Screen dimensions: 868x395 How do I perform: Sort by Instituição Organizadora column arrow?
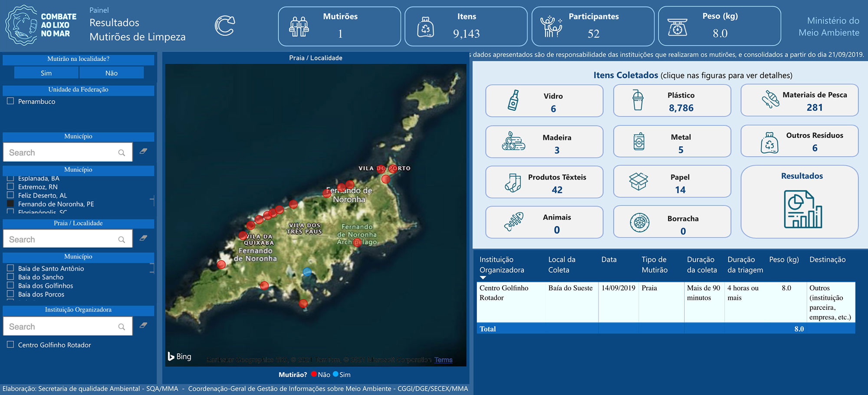pos(483,278)
